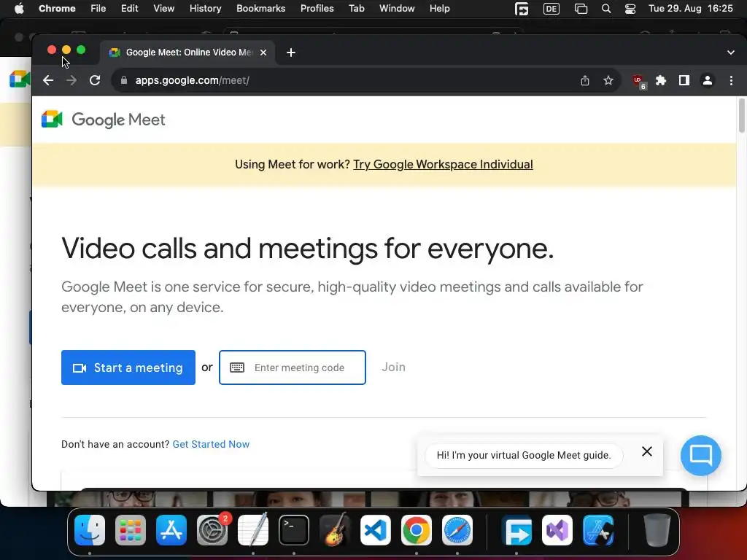
Task: Open Terminal from the Dock
Action: pyautogui.click(x=293, y=530)
